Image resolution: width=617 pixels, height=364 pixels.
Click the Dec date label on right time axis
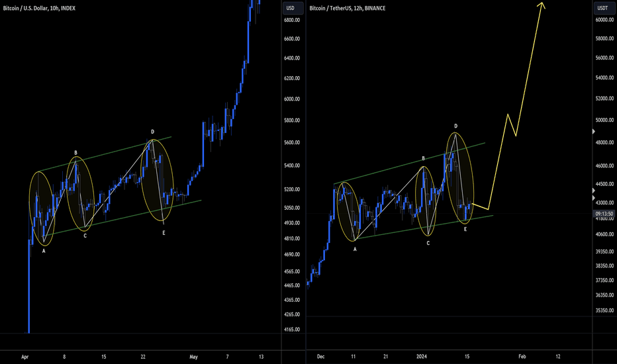(x=320, y=357)
